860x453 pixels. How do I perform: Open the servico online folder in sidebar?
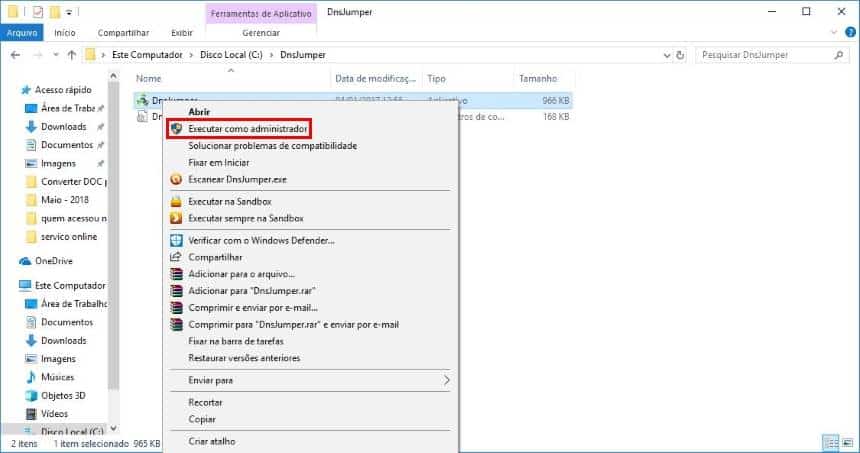69,236
